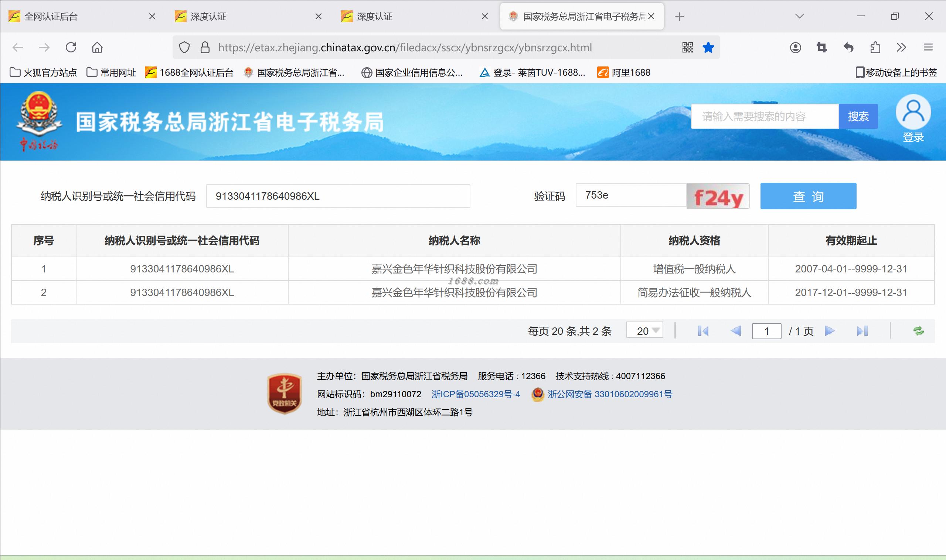Open the 浙ICP备05056329号-4 link
The height and width of the screenshot is (560, 946).
coord(476,394)
